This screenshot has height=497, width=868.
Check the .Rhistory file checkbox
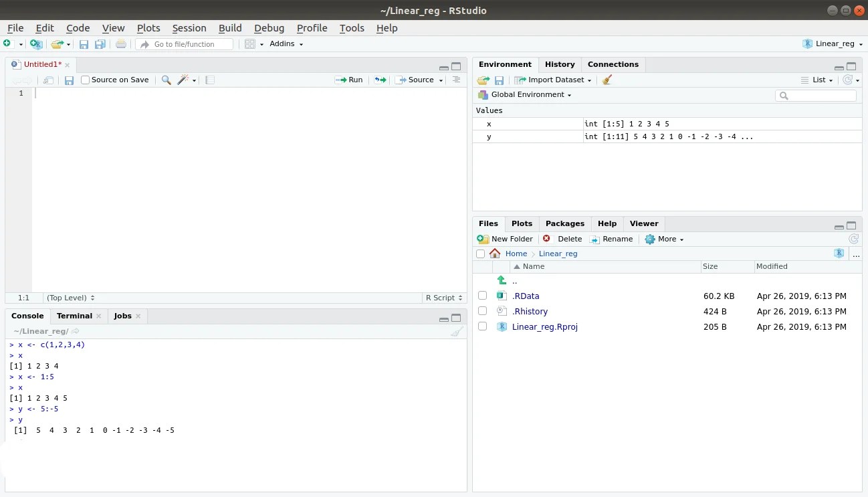tap(482, 311)
